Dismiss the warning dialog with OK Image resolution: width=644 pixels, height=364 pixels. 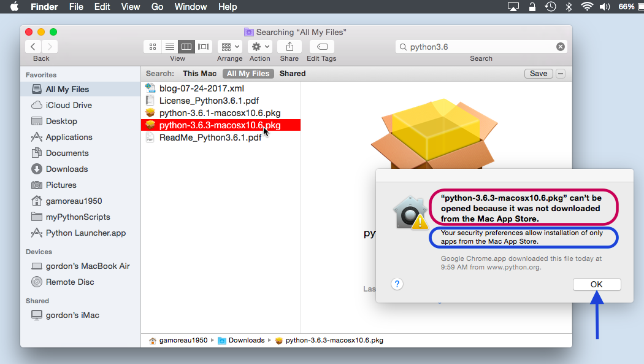tap(596, 284)
